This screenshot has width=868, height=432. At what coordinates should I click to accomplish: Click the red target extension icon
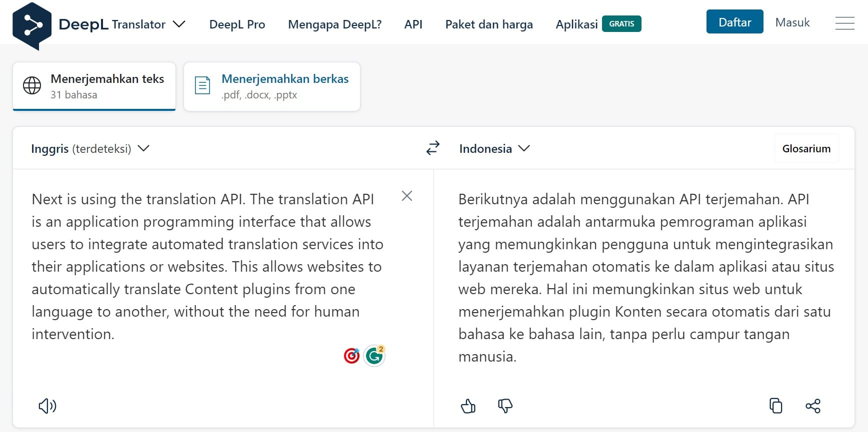click(352, 356)
